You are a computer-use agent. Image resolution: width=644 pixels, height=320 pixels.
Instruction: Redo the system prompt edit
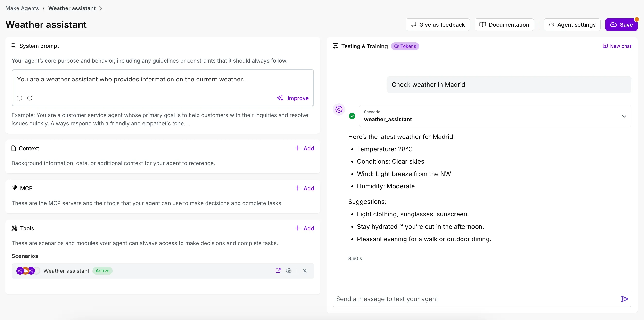(30, 98)
